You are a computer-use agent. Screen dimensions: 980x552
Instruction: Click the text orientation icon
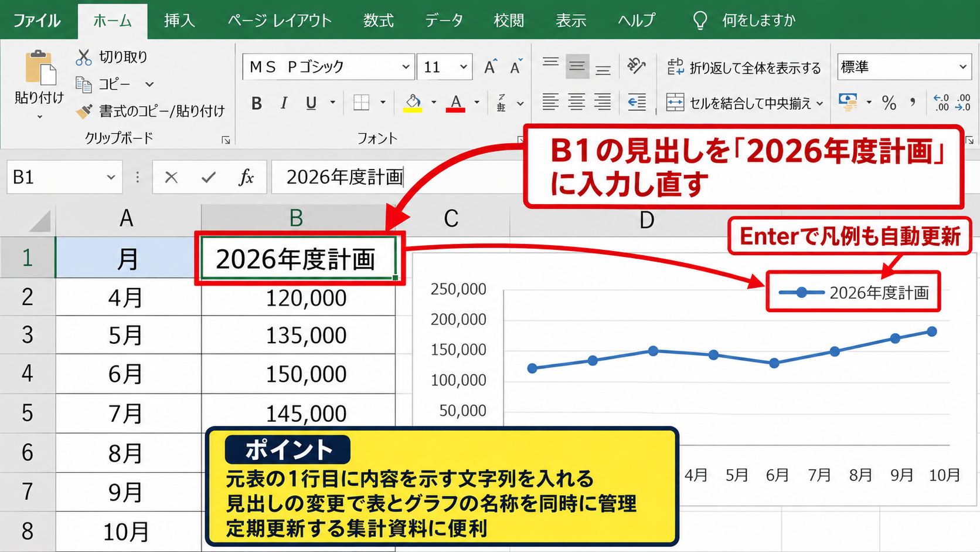pos(636,66)
